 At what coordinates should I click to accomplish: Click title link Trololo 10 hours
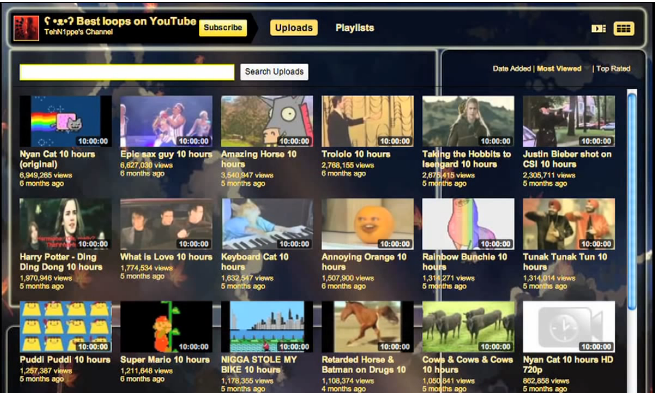point(356,154)
